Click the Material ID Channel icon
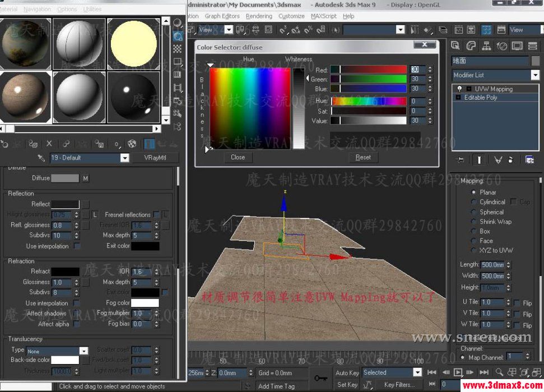The width and height of the screenshot is (544, 392). click(x=117, y=144)
